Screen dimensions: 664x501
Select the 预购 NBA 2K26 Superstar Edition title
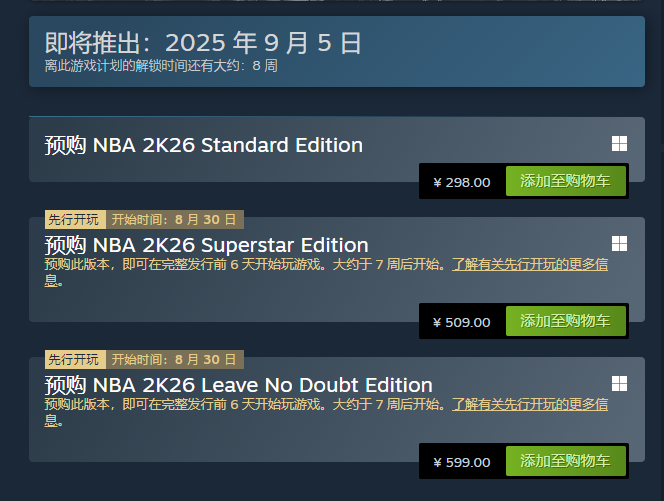[x=206, y=245]
